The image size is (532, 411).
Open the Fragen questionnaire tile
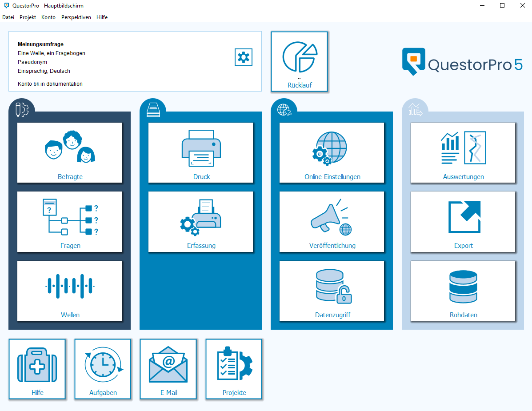pos(69,222)
